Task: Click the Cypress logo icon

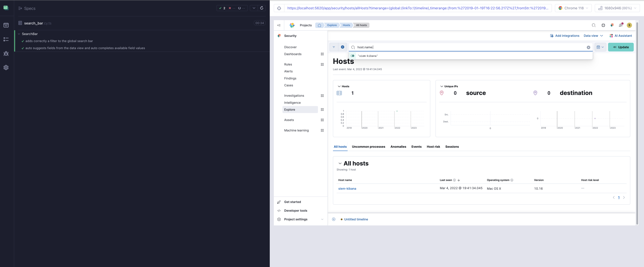Action: [x=6, y=8]
